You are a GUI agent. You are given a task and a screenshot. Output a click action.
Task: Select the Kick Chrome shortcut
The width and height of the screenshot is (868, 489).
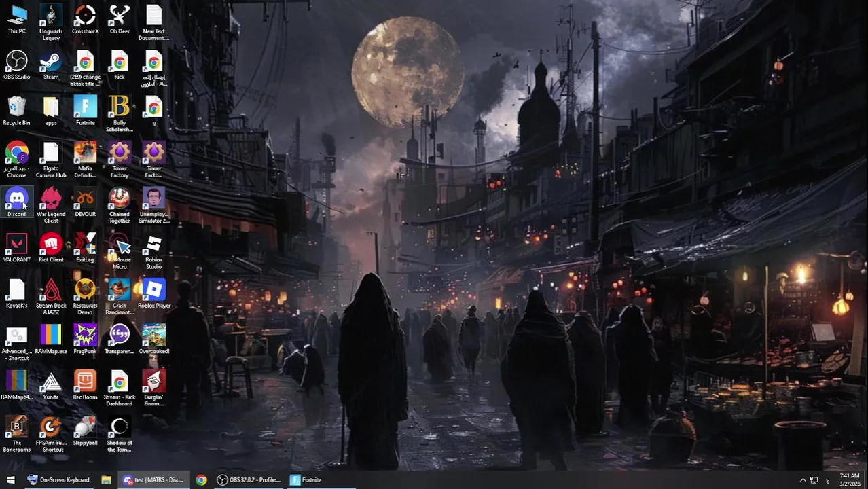click(x=120, y=65)
